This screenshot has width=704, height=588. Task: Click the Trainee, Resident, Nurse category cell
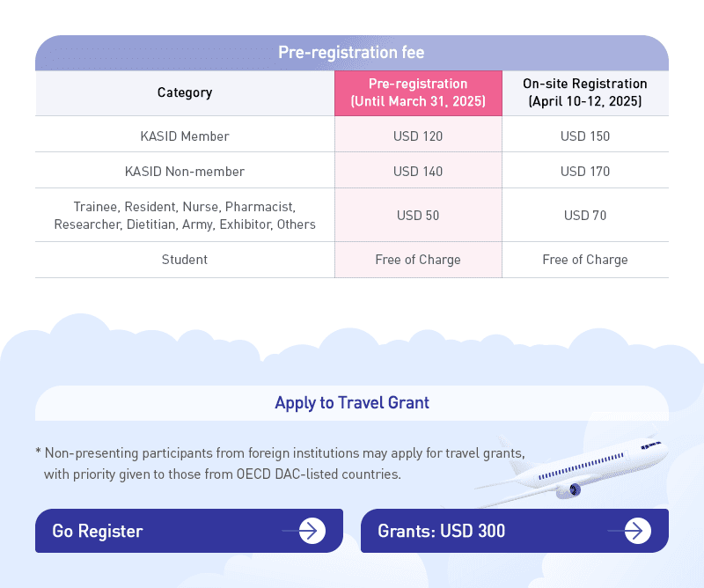185,215
